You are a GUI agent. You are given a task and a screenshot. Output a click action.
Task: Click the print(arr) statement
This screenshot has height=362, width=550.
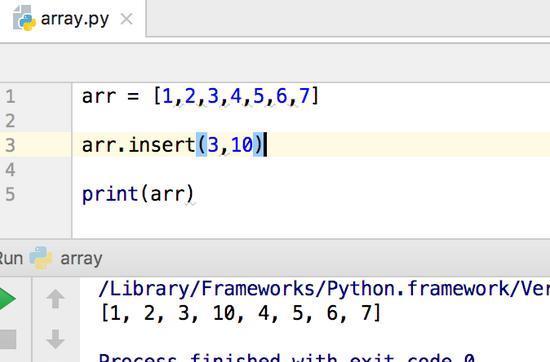(x=138, y=194)
